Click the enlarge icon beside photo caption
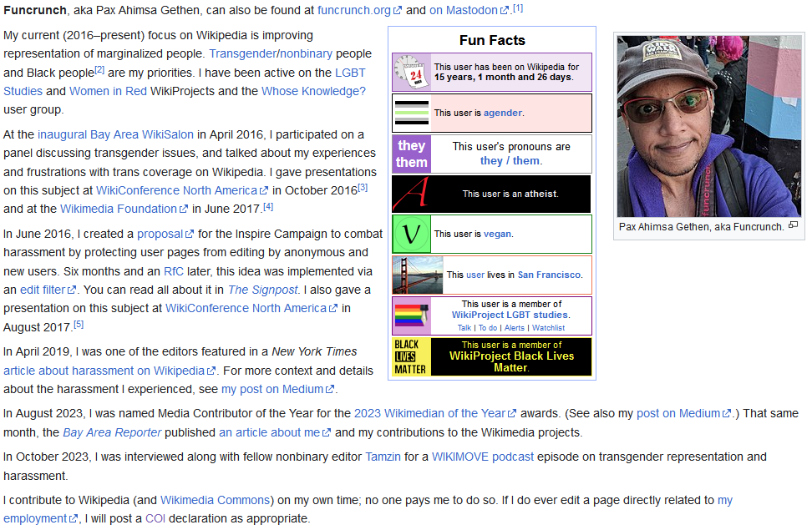The image size is (812, 530). click(x=793, y=225)
